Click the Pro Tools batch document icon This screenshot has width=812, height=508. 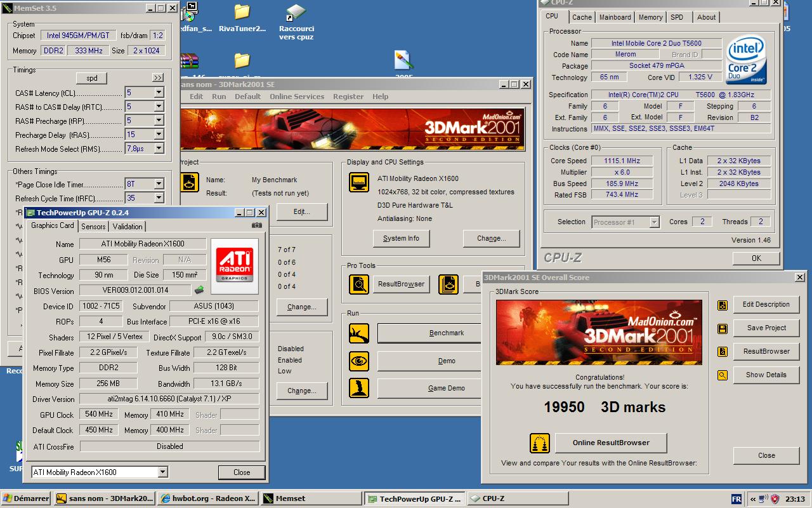pos(449,284)
